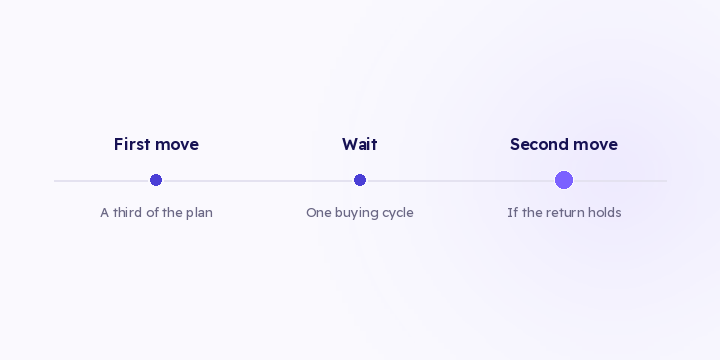Click the word "cycle" in the caption

(x=399, y=214)
